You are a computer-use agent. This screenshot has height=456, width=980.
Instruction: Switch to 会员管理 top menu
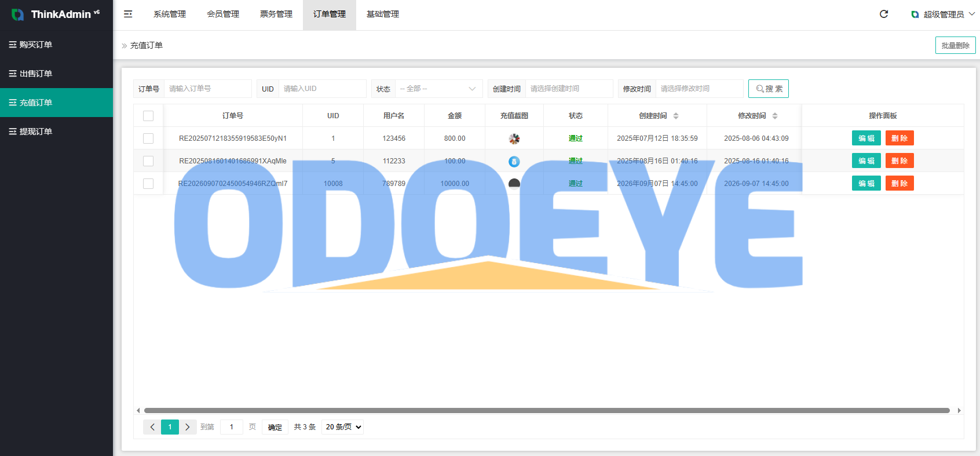point(223,14)
